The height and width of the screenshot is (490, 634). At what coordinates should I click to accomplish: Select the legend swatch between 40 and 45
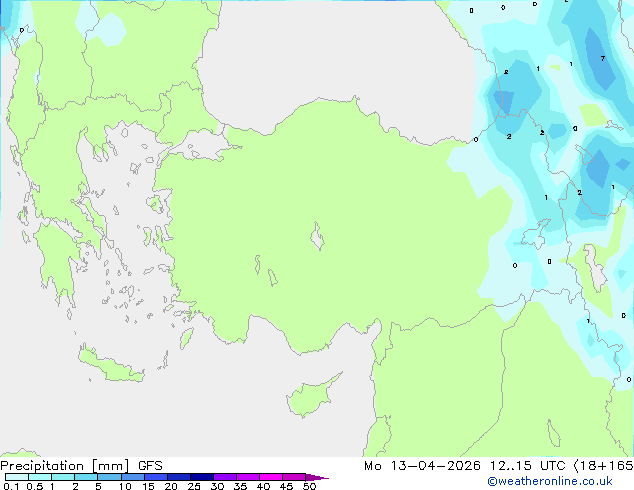(x=271, y=477)
